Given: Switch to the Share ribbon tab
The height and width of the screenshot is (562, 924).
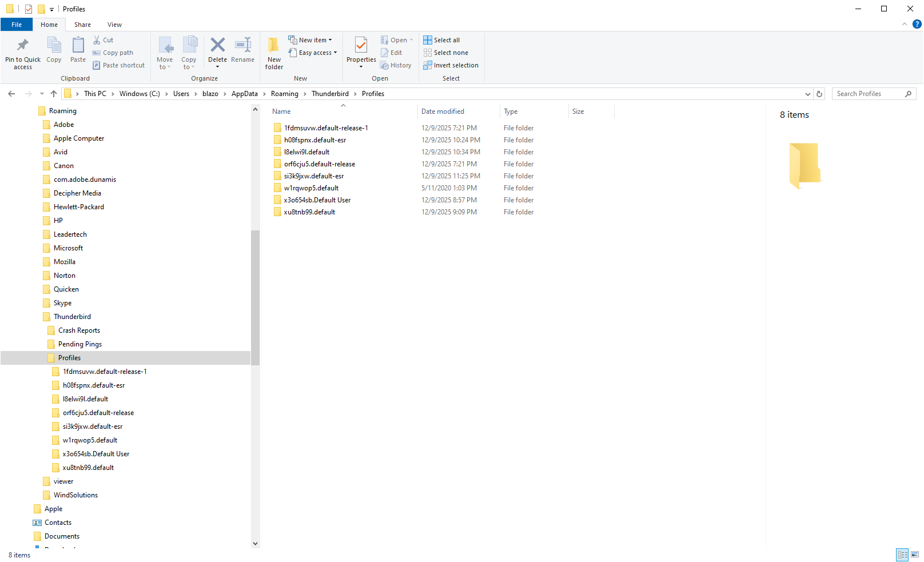Looking at the screenshot, I should tap(82, 25).
